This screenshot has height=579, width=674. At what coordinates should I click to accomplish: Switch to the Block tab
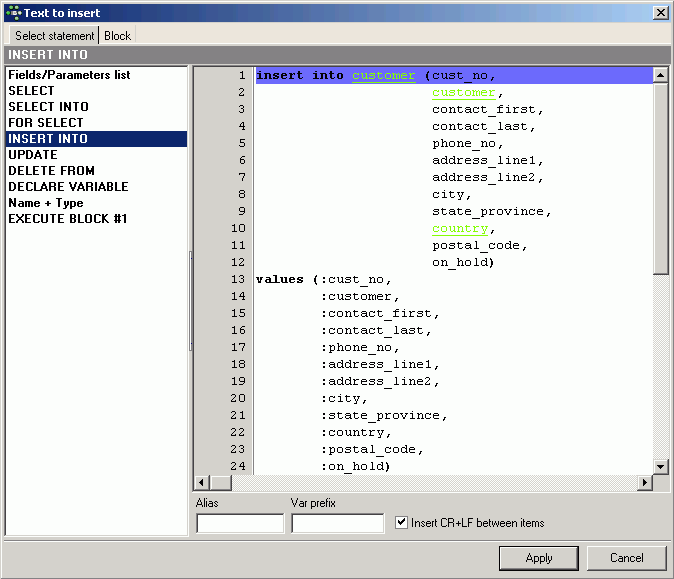pos(117,36)
